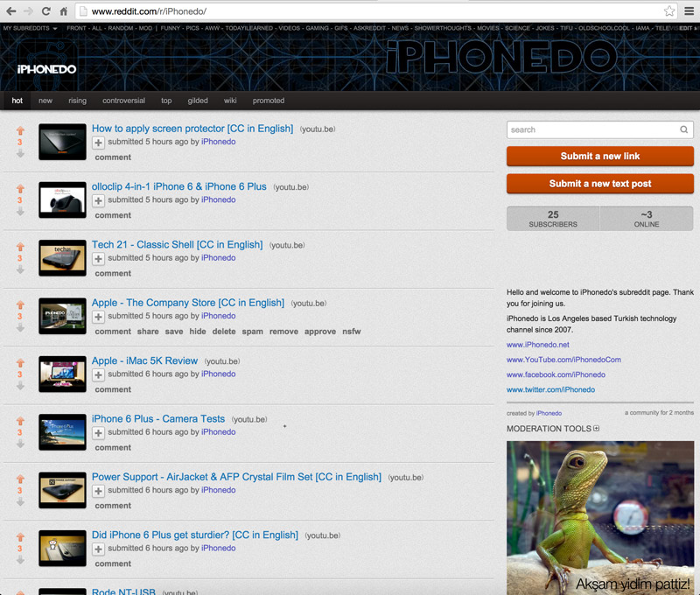Click remove on 'Apple - The Company Store'
Screen dimensions: 700x595
(283, 332)
